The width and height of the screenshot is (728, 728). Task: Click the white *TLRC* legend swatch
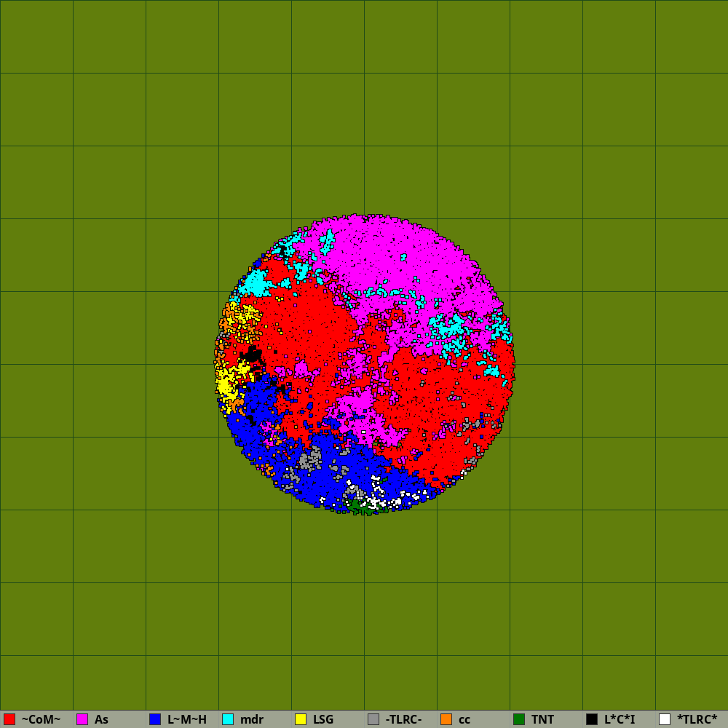665,719
